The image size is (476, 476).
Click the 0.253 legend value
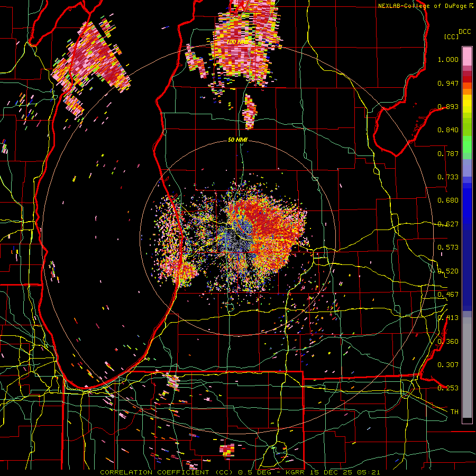click(x=448, y=388)
